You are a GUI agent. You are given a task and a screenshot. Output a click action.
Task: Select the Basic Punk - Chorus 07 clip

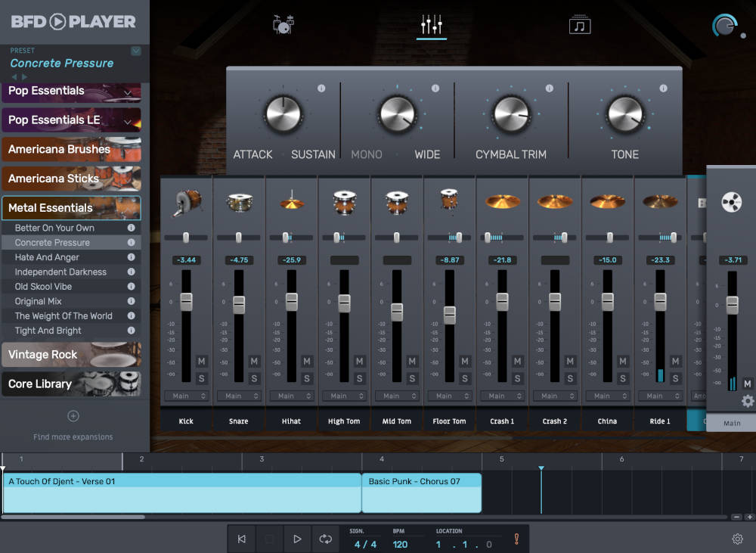coord(421,492)
